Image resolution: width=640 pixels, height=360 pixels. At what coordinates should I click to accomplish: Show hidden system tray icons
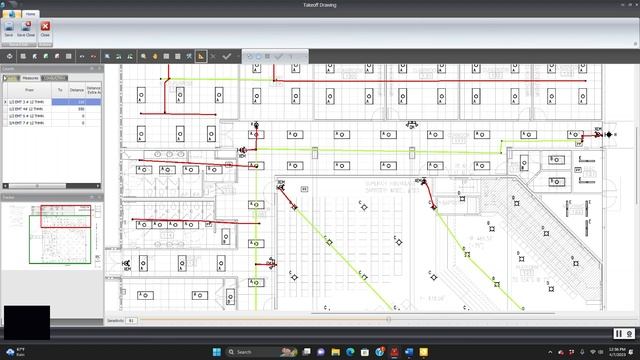coord(550,352)
